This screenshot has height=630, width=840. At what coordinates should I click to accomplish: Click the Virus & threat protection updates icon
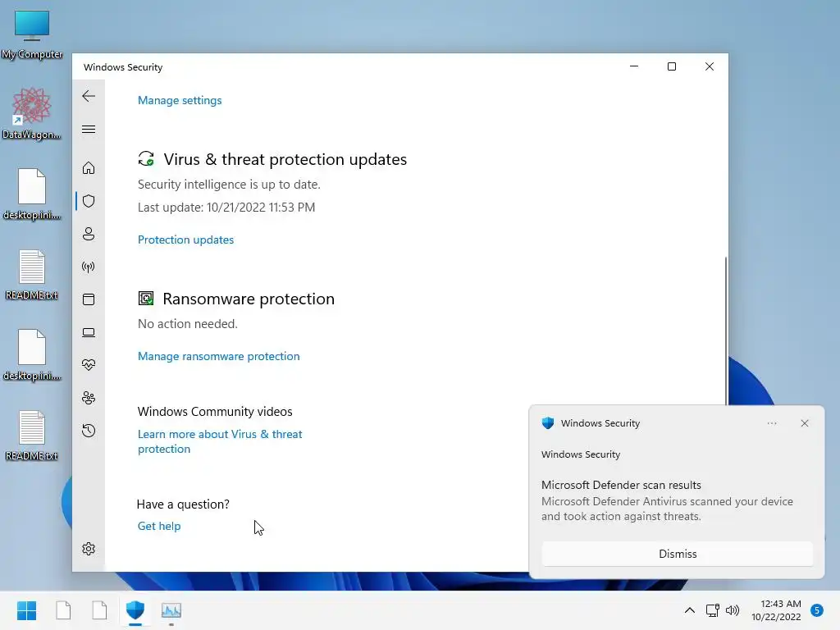(x=146, y=159)
